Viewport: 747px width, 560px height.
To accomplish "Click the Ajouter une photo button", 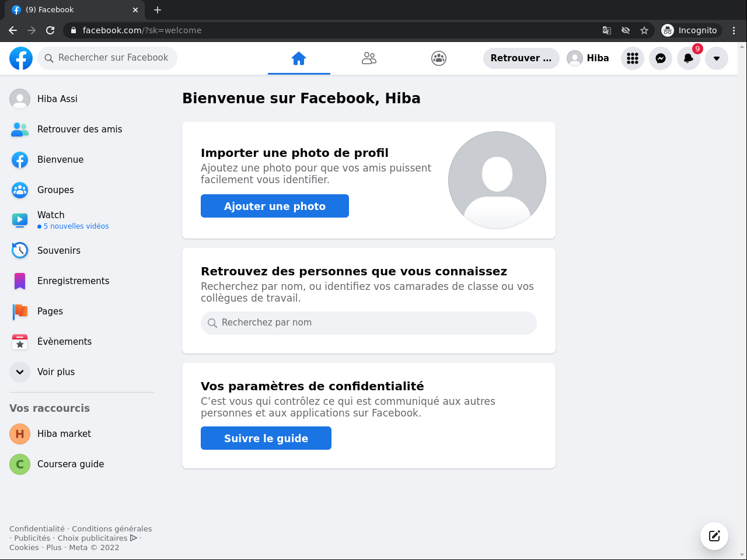I will (275, 206).
